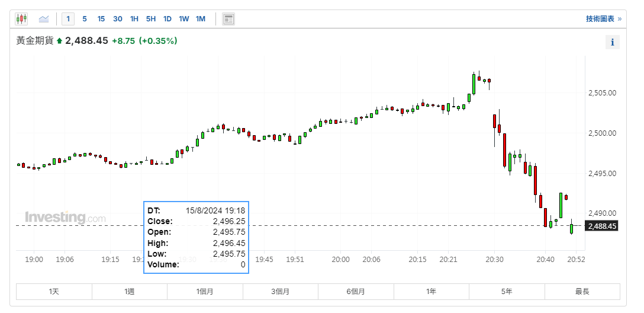The image size is (644, 313).
Task: Switch to the 1H interval
Action: click(134, 19)
